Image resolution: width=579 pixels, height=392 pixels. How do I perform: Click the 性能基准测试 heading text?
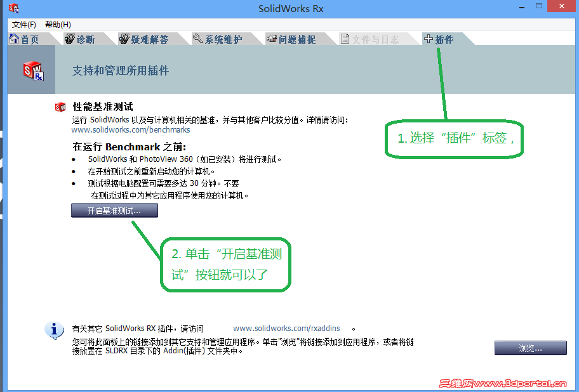coord(103,107)
